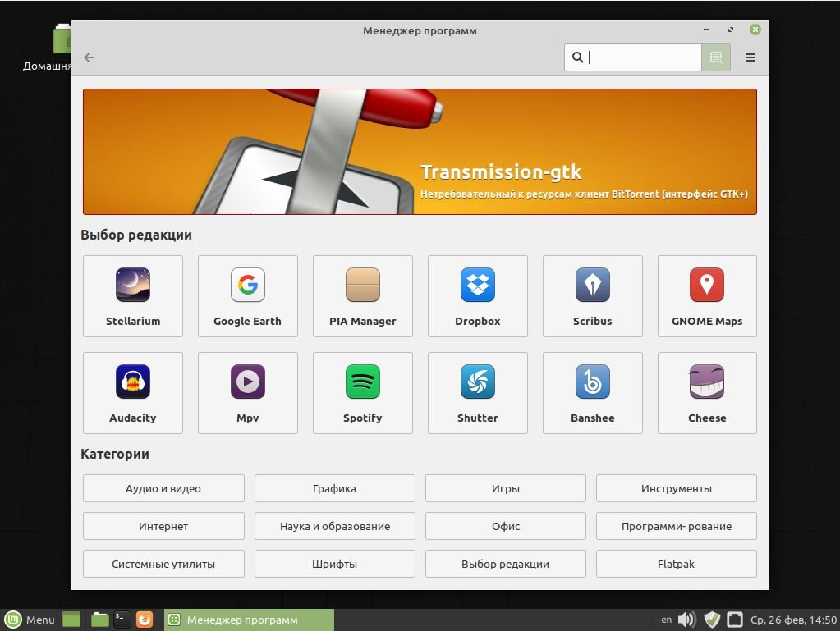The width and height of the screenshot is (840, 631).
Task: Switch the keyboard layout indicator en
Action: [x=667, y=620]
